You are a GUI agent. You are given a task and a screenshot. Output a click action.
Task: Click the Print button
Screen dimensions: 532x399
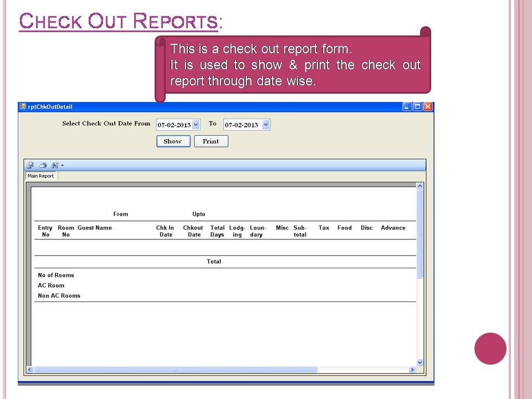click(211, 141)
